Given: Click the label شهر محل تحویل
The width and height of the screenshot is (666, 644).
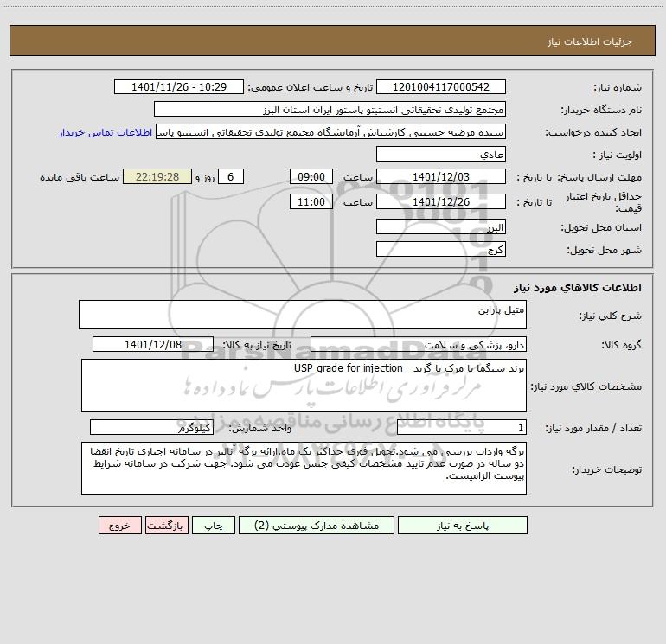Looking at the screenshot, I should (605, 251).
